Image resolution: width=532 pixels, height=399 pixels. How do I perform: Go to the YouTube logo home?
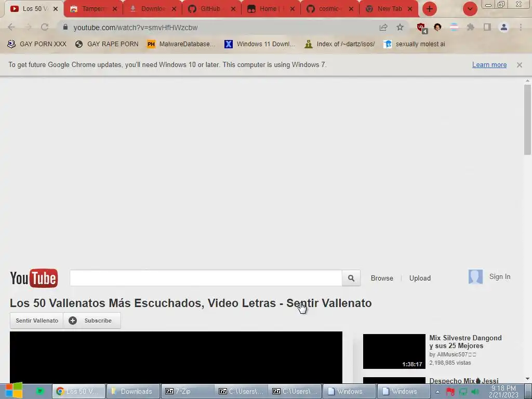pos(34,278)
